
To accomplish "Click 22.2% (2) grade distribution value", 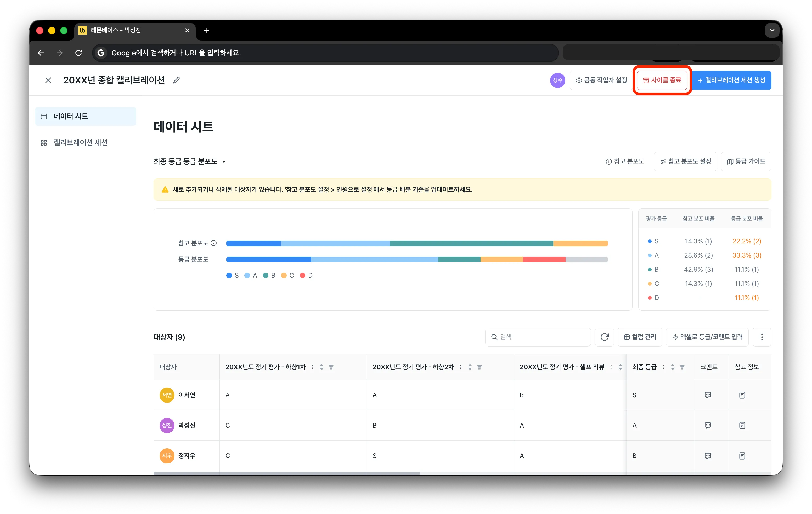I will click(x=747, y=241).
